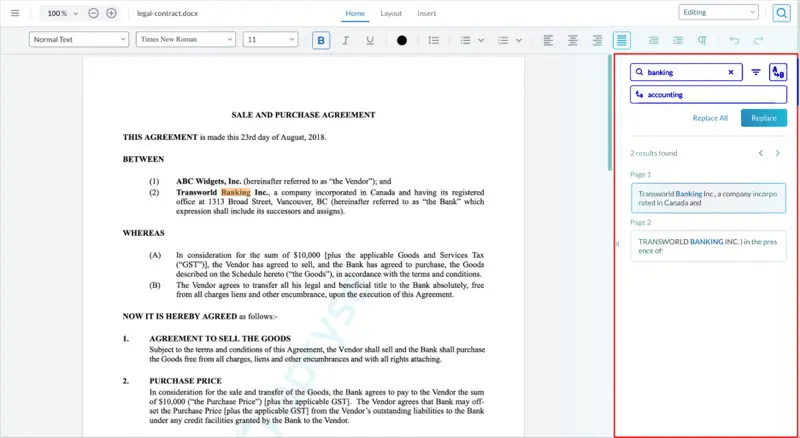Click the AGREEMENT TO SELL THE GOODS heading
This screenshot has width=800, height=438.
pyautogui.click(x=220, y=338)
